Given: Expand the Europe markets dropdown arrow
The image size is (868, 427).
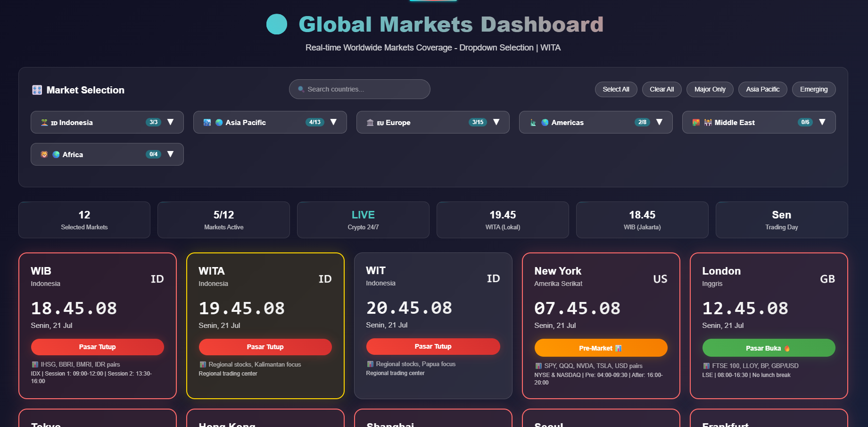Looking at the screenshot, I should click(x=496, y=122).
